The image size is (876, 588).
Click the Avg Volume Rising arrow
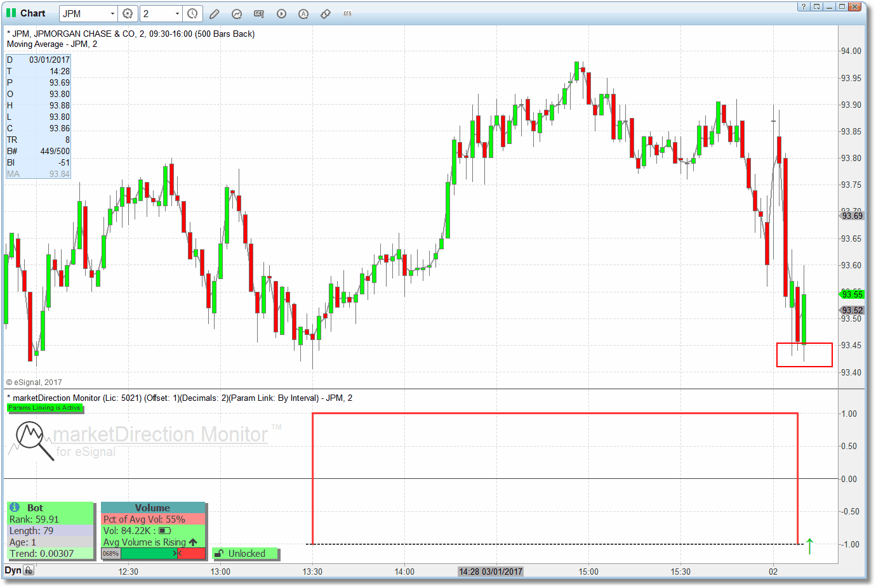coord(193,542)
